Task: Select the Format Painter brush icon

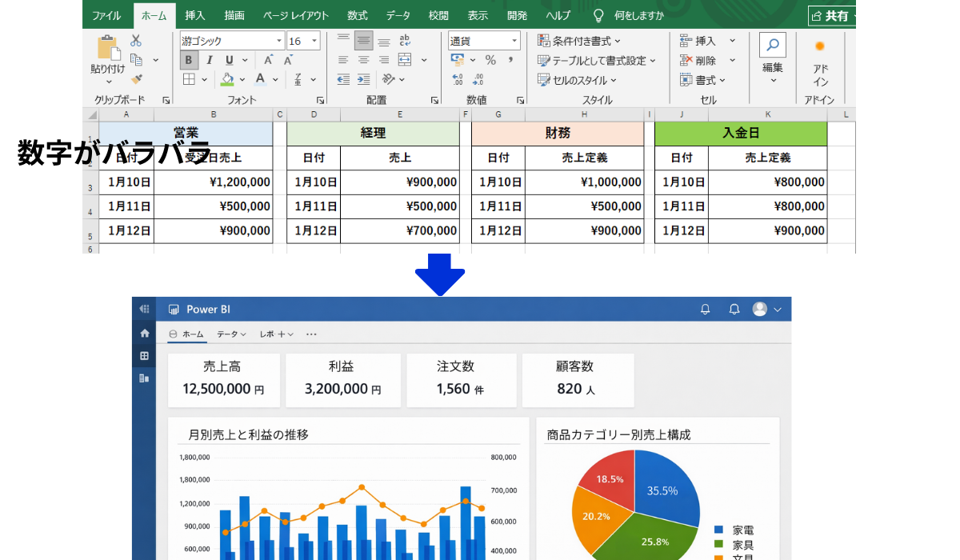Action: click(x=136, y=78)
